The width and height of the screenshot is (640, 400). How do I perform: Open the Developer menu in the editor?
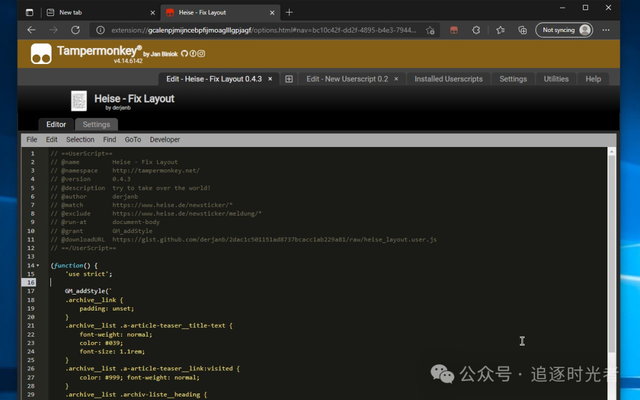click(164, 140)
